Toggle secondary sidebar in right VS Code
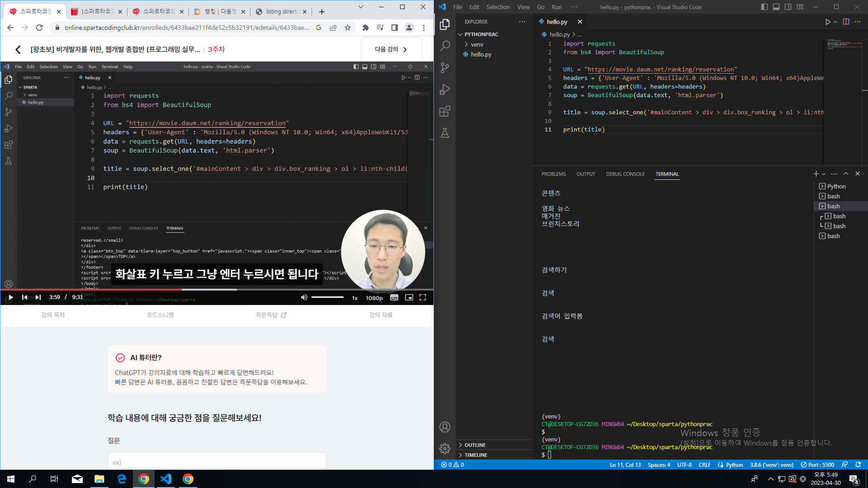This screenshot has width=868, height=488. (x=788, y=7)
